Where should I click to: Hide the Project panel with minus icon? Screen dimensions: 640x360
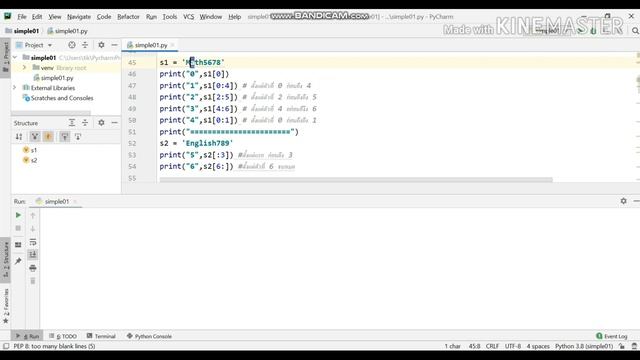[x=114, y=45]
